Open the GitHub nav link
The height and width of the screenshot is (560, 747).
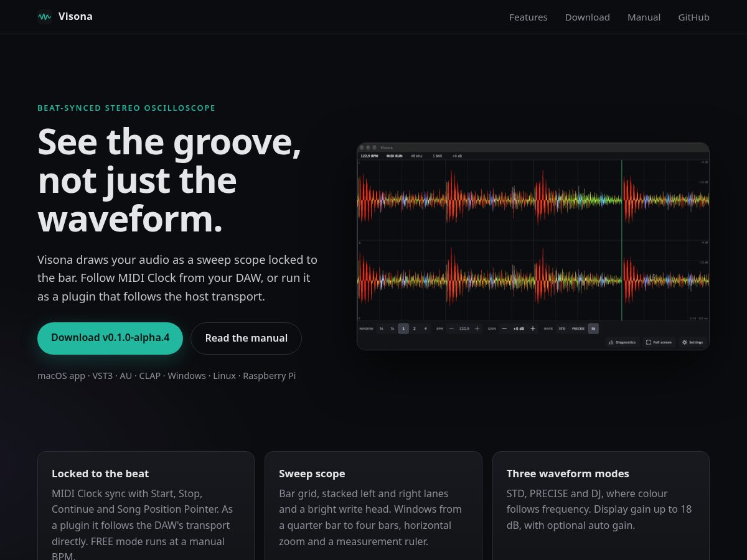click(694, 17)
